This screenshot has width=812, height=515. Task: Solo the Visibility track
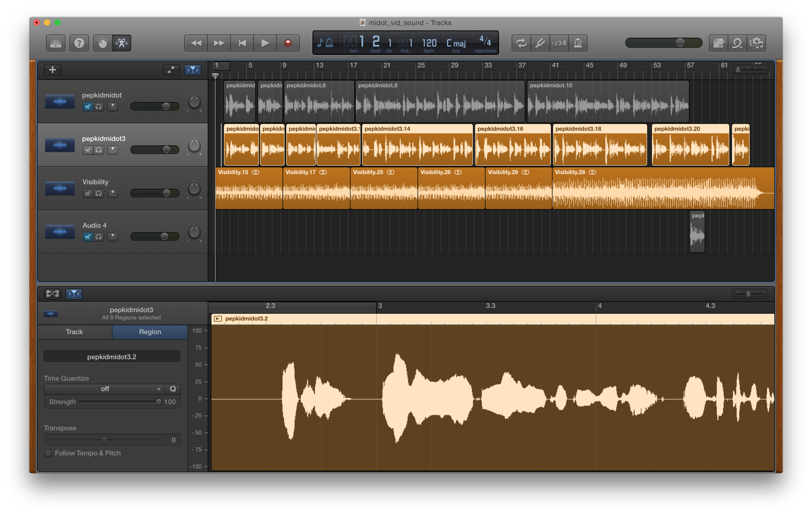click(99, 193)
